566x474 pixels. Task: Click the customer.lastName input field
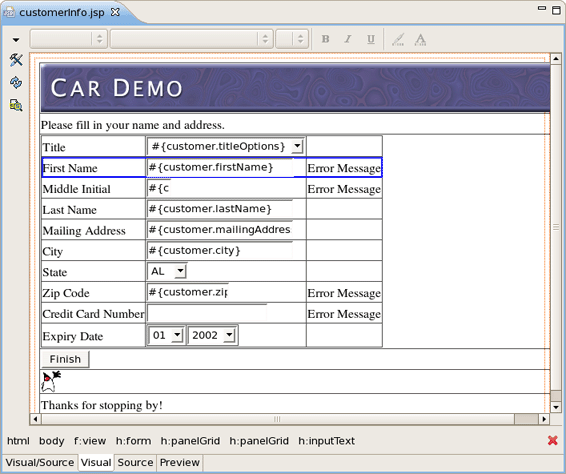coord(220,209)
